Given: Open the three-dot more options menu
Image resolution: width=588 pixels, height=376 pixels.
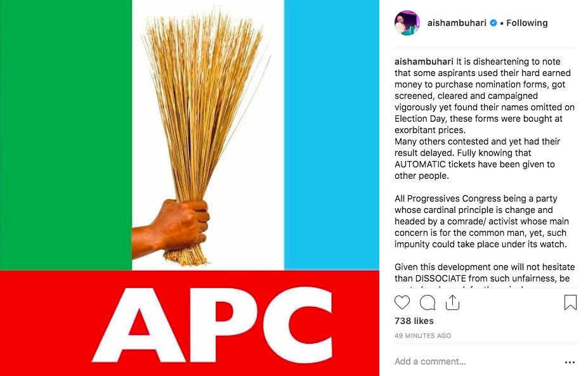Looking at the screenshot, I should (570, 362).
